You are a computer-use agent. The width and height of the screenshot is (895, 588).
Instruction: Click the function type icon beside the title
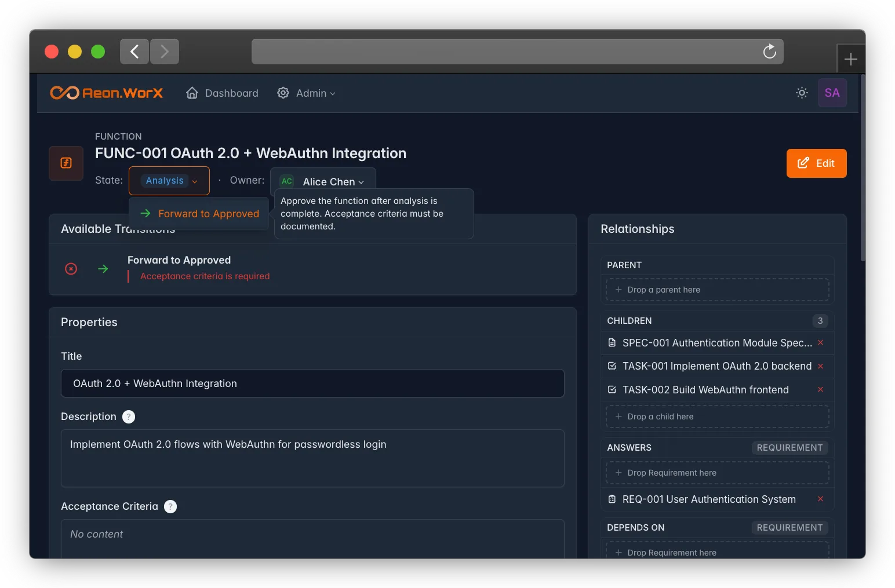[x=66, y=163]
